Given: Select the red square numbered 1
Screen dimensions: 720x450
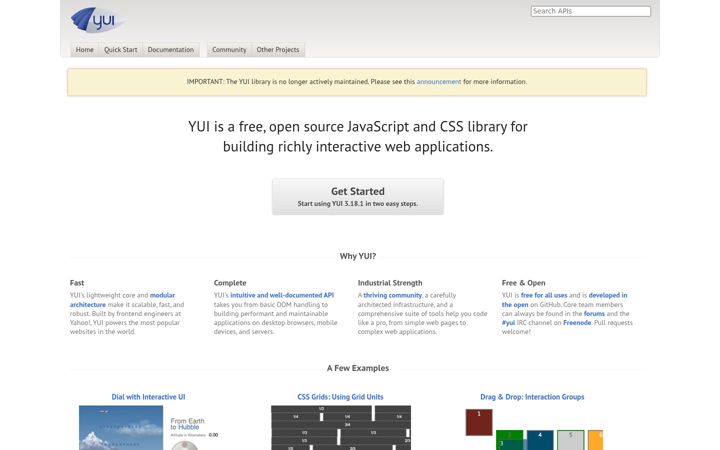Looking at the screenshot, I should pyautogui.click(x=479, y=422).
